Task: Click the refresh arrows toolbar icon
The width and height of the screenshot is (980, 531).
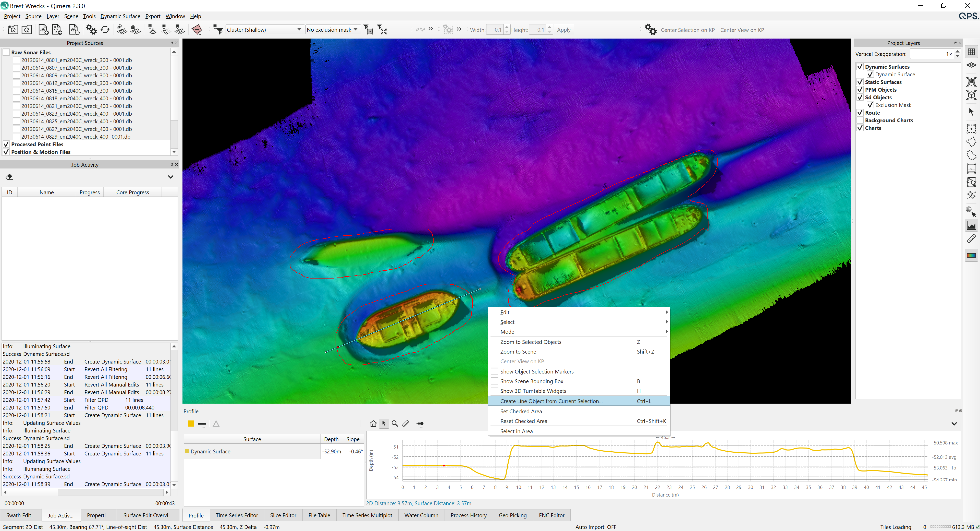Action: tap(105, 30)
